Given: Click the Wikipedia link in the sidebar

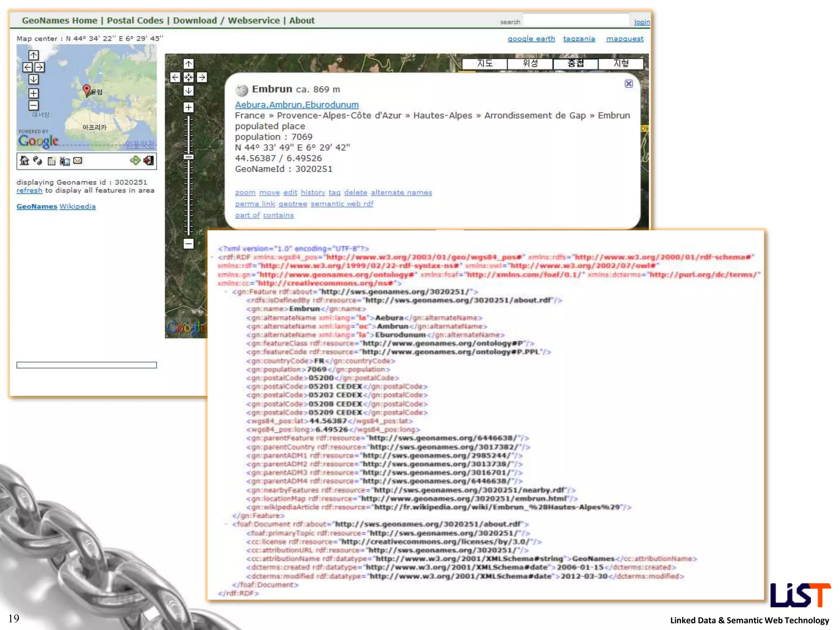Looking at the screenshot, I should (x=78, y=206).
